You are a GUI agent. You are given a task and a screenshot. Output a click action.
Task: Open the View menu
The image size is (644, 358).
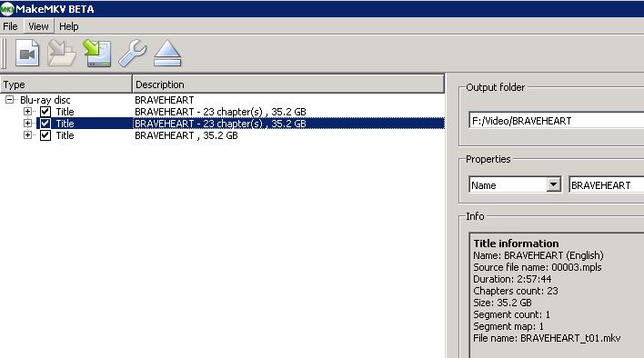38,26
